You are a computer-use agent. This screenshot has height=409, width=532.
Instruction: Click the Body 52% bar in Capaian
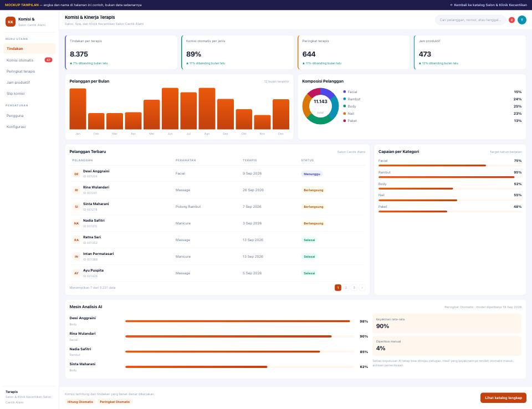click(450, 189)
